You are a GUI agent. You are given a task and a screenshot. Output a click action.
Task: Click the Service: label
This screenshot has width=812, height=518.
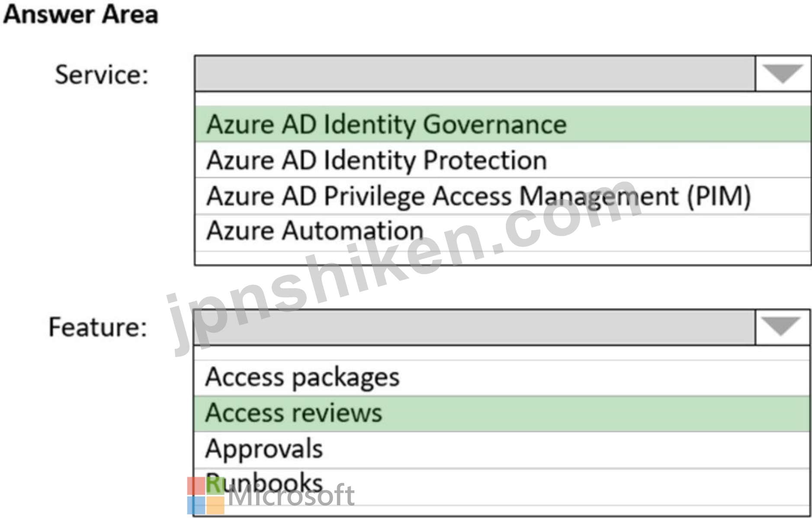102,74
